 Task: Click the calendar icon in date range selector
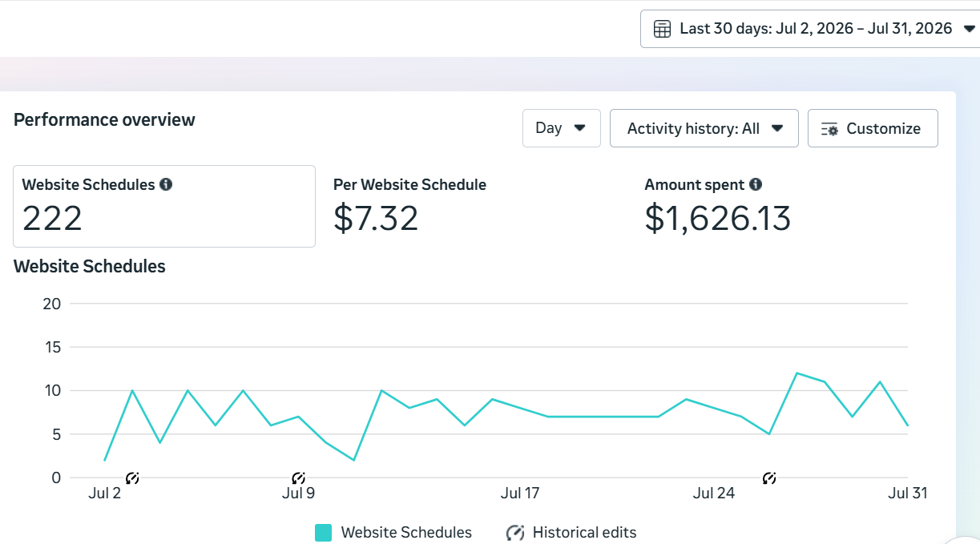[662, 29]
